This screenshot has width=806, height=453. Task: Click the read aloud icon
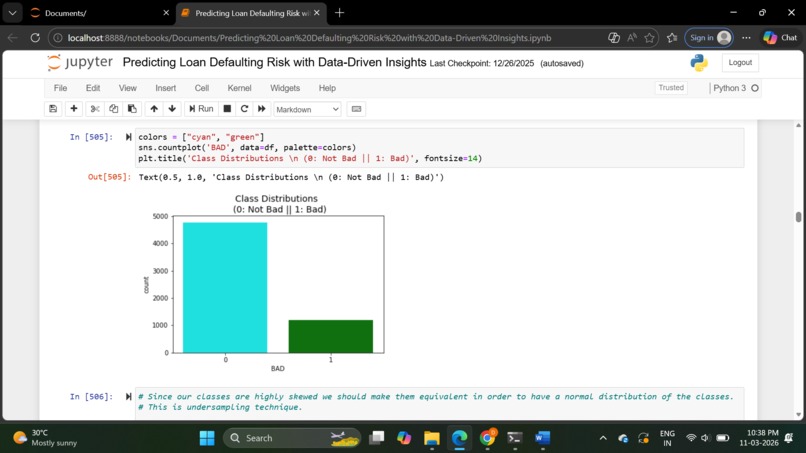(x=632, y=38)
